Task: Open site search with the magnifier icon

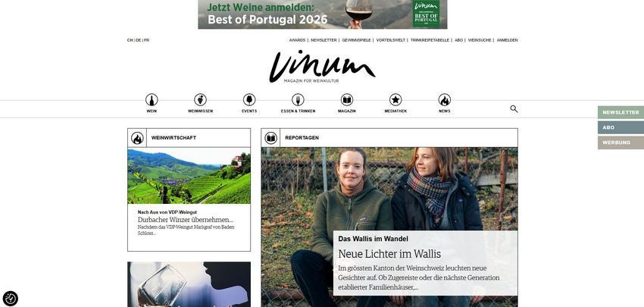Action: pyautogui.click(x=514, y=109)
